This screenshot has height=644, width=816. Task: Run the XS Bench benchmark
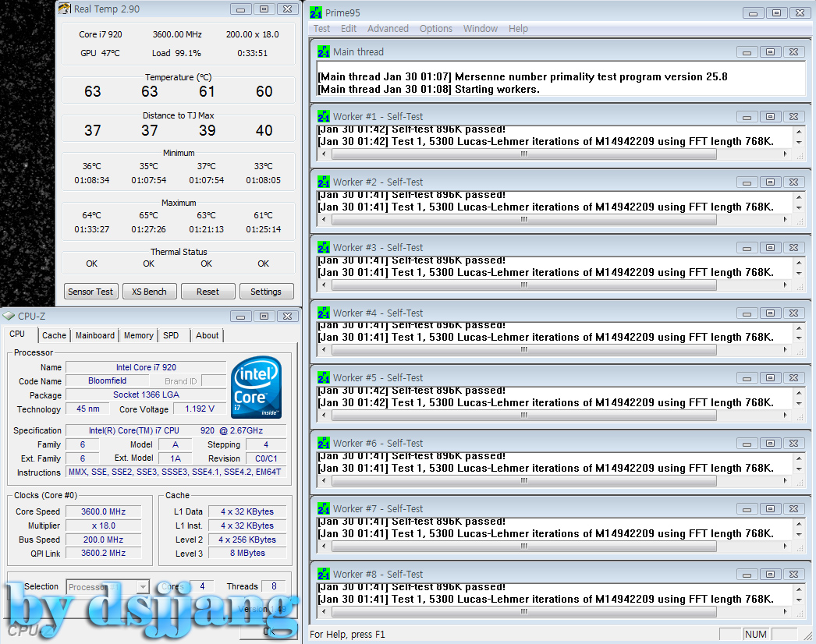tap(149, 292)
